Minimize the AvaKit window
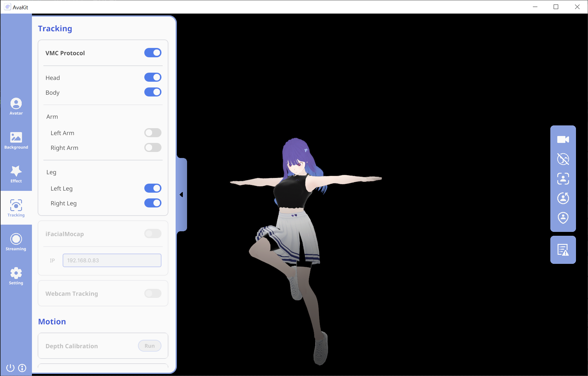The width and height of the screenshot is (588, 376). coord(535,7)
